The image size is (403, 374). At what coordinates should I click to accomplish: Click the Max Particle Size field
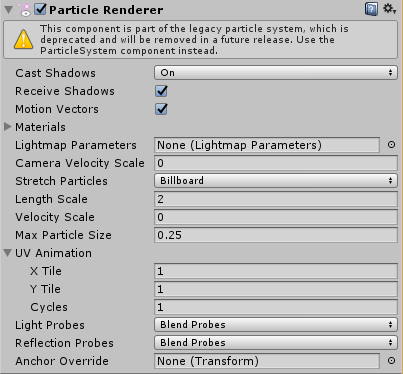click(x=276, y=235)
